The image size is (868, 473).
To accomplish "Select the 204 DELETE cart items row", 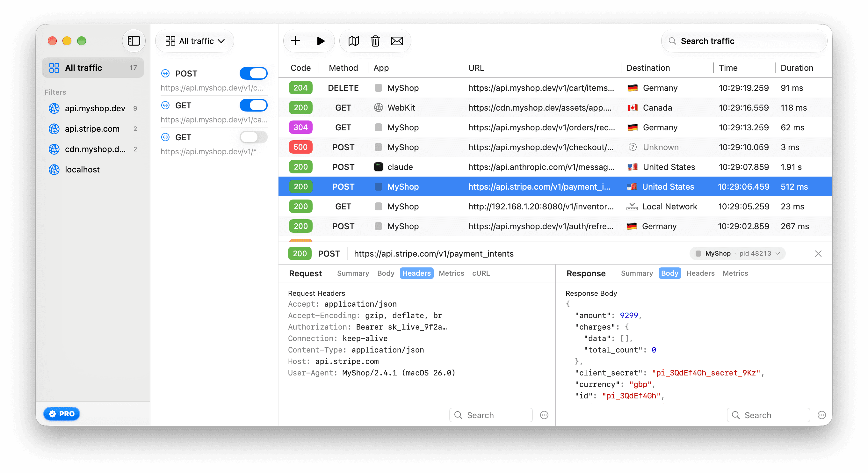I will [x=555, y=88].
